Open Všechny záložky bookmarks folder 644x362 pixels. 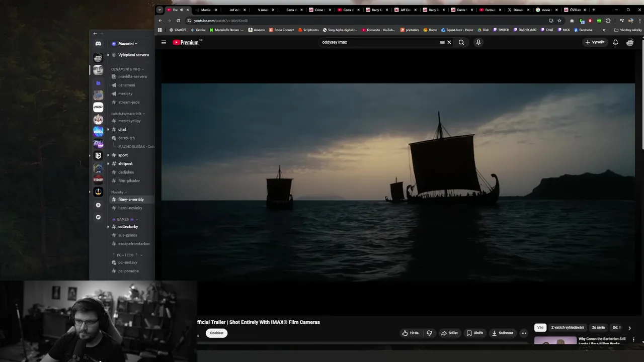coord(628,30)
